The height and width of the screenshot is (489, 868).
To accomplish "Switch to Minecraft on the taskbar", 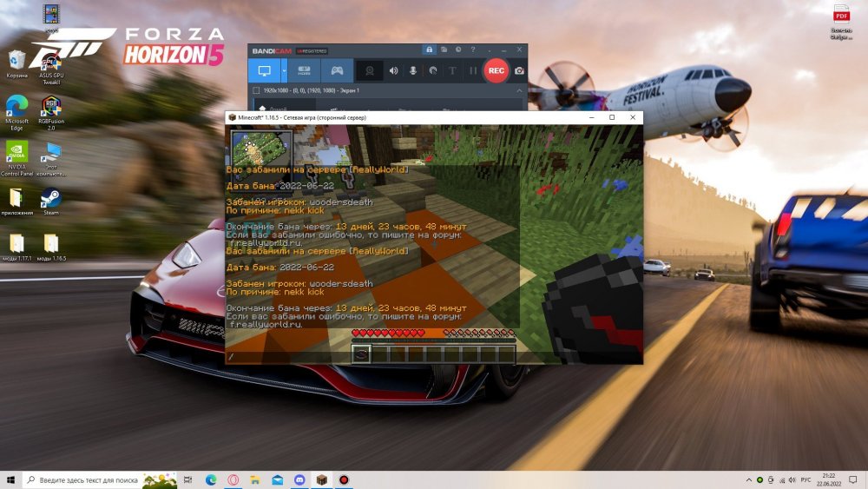I will coord(322,479).
